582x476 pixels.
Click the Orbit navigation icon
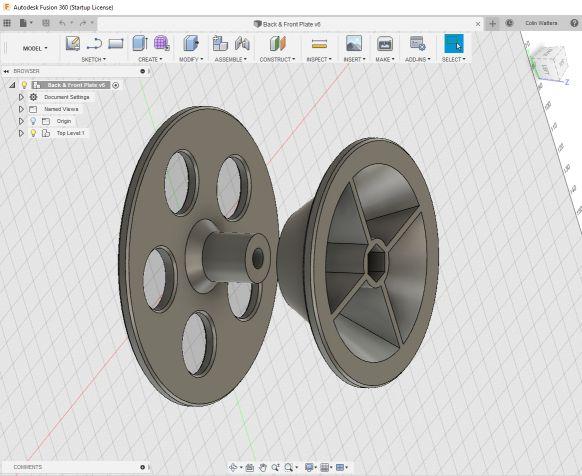[233, 467]
